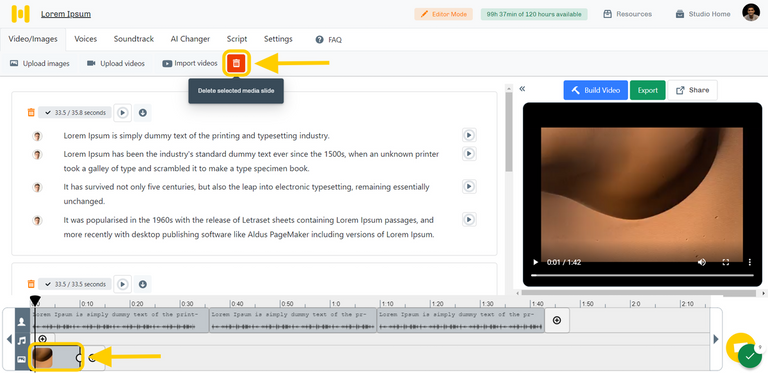Screen dimensions: 768x373
Task: Select the voice clip starting at 0:35
Action: tap(293, 321)
